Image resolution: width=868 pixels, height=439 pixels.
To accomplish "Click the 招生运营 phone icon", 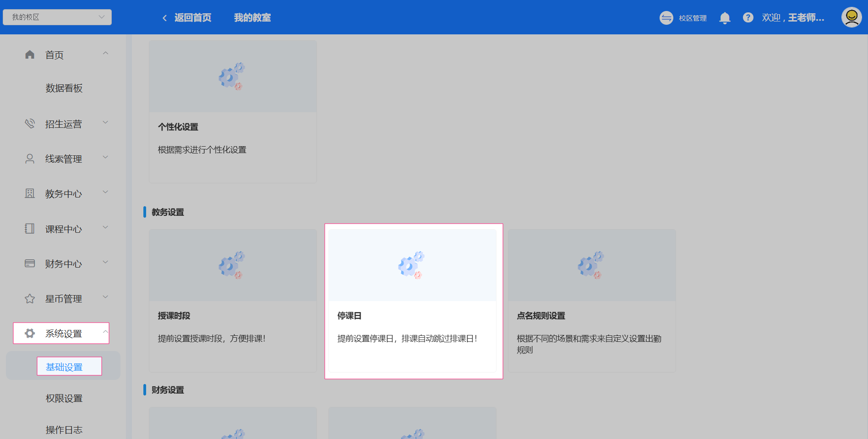I will pos(30,124).
